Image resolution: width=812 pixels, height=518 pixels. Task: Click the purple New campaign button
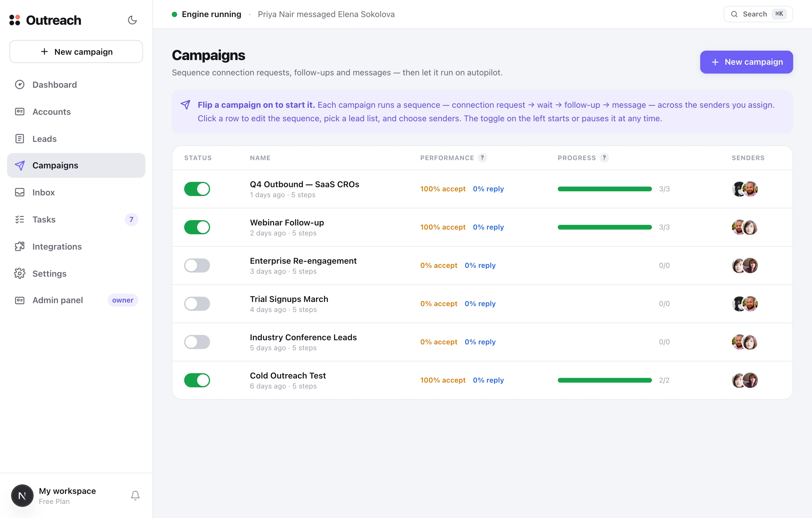(x=746, y=62)
